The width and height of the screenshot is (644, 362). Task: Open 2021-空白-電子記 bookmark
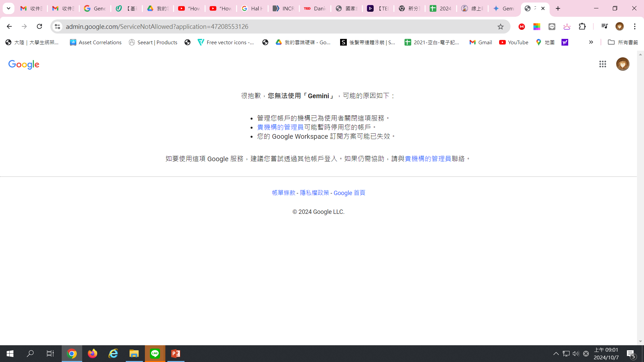(x=432, y=42)
